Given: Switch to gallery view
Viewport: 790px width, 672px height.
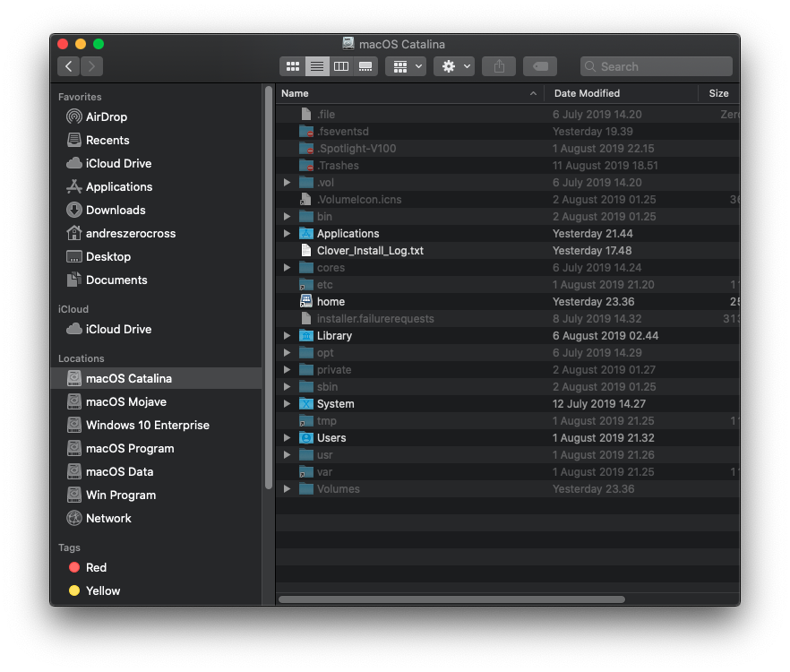Looking at the screenshot, I should [x=365, y=66].
